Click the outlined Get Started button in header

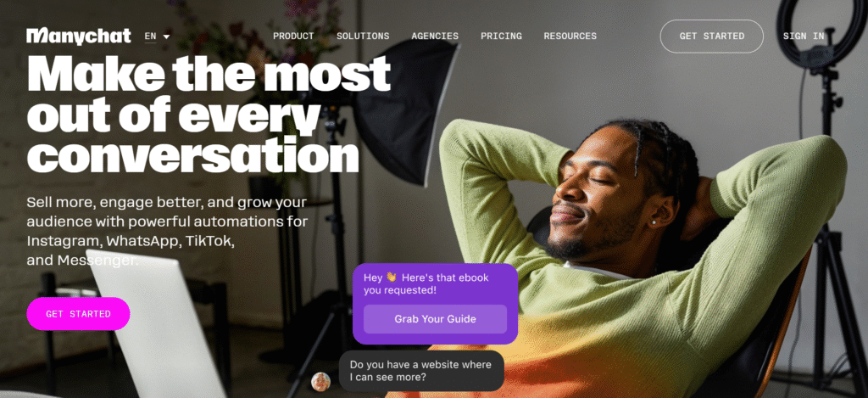tap(711, 36)
